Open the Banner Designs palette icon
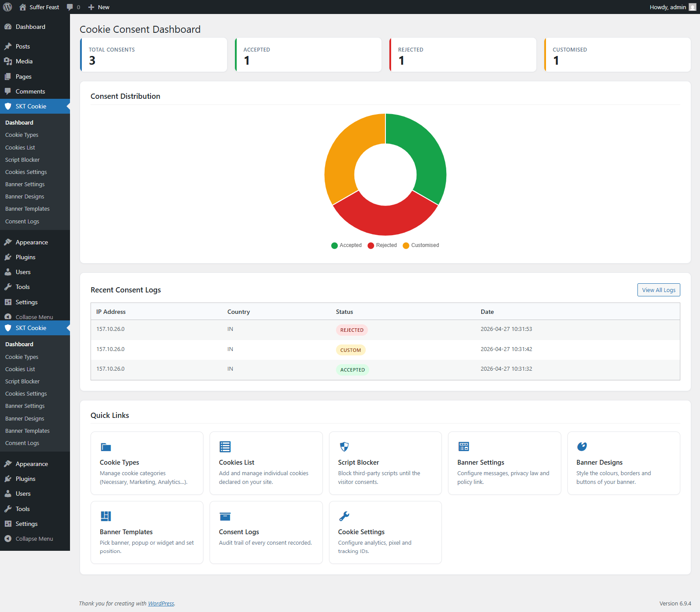The image size is (700, 612). 582,446
